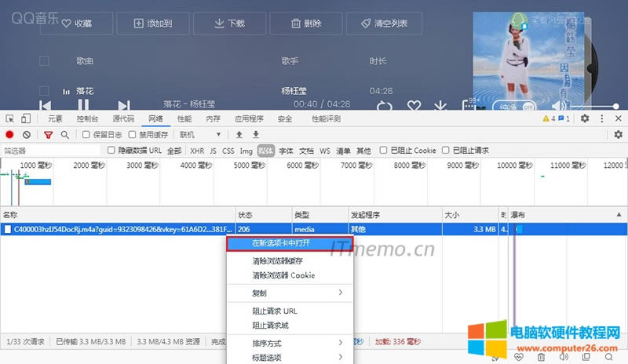Click the volume slider in the player

[597, 106]
